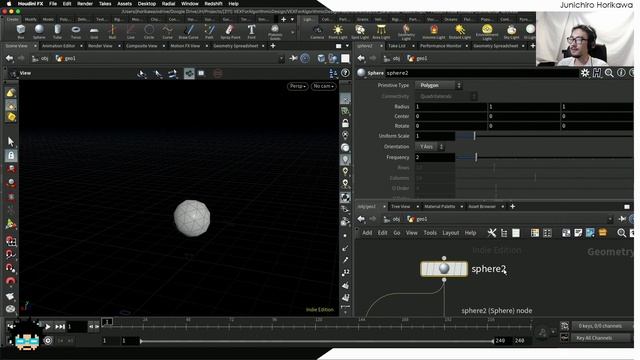Toggle the secure selection lock tool

coord(11,155)
